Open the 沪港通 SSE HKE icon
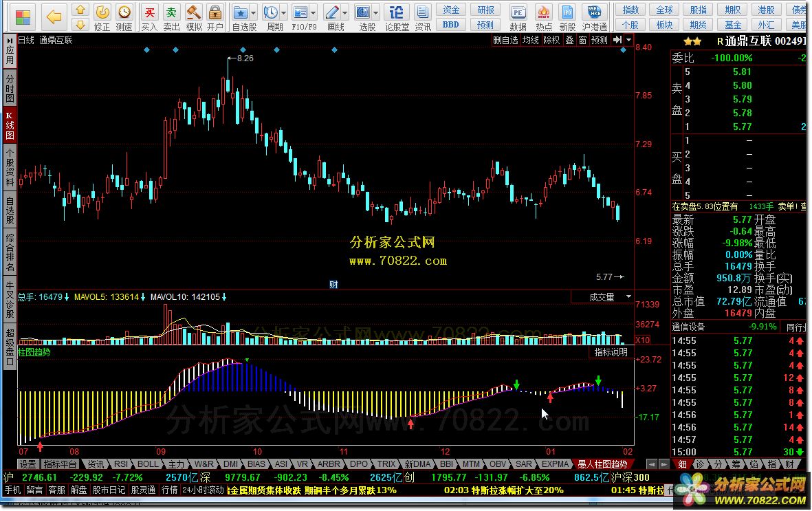812x511 pixels. [x=594, y=12]
